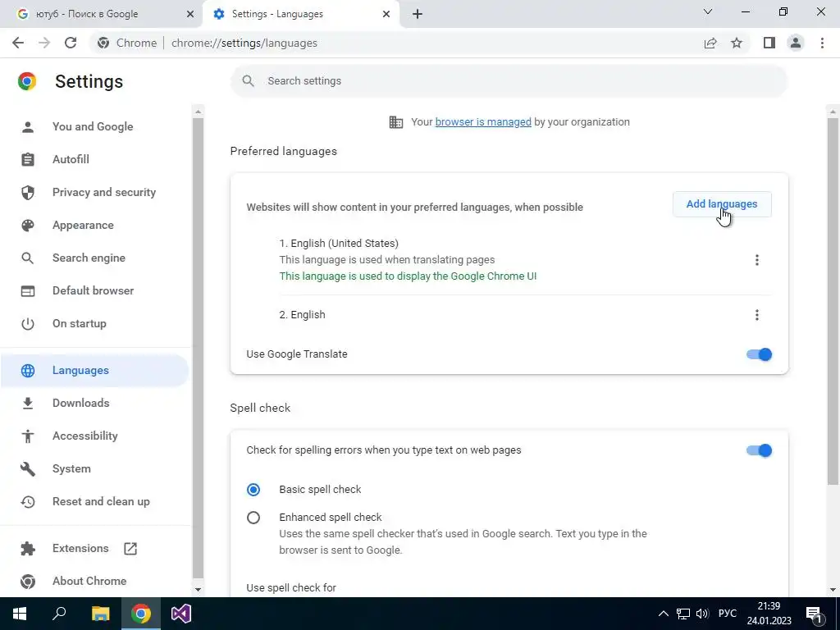Open the side panel icon

click(769, 43)
